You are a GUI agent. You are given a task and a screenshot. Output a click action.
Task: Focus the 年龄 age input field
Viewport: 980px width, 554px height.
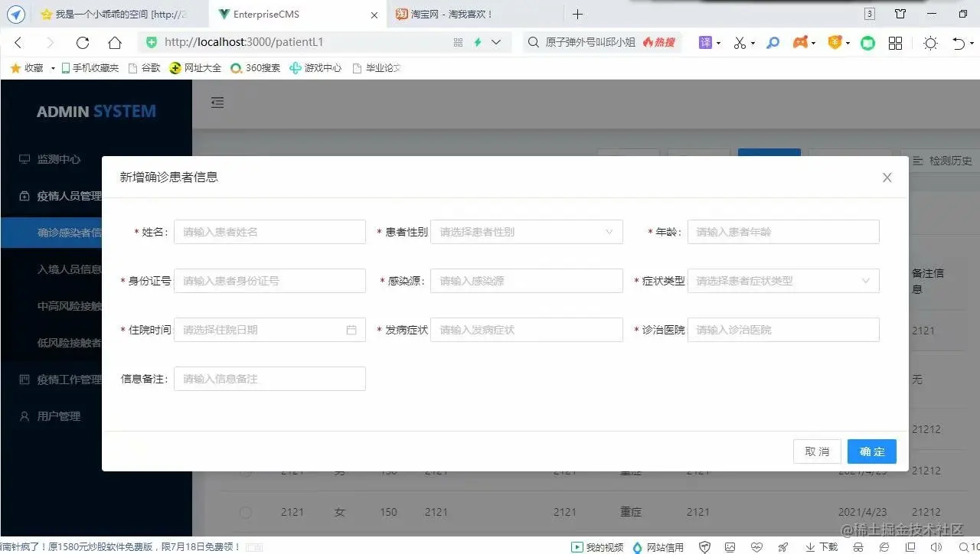coord(783,232)
